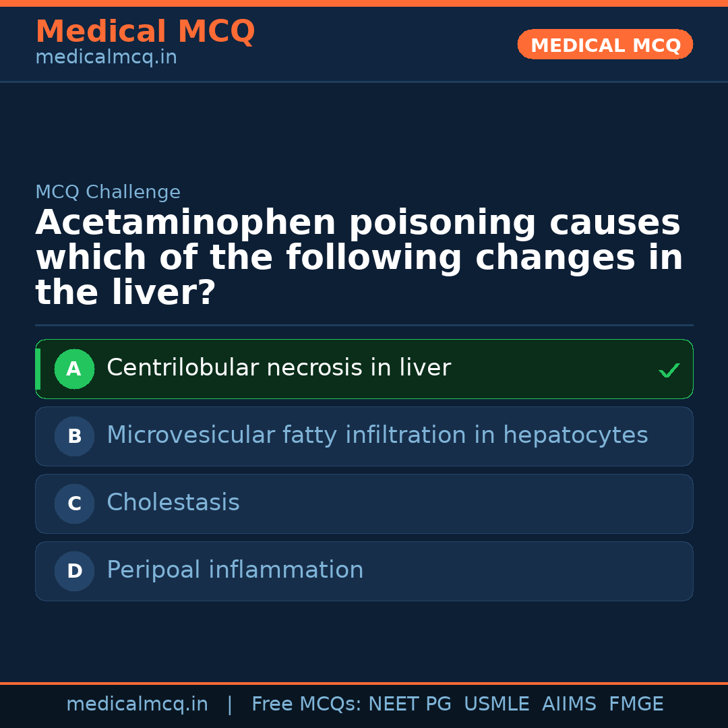The image size is (728, 728).
Task: Select the 'Peripoal inflammation' answer
Action: pyautogui.click(x=235, y=570)
